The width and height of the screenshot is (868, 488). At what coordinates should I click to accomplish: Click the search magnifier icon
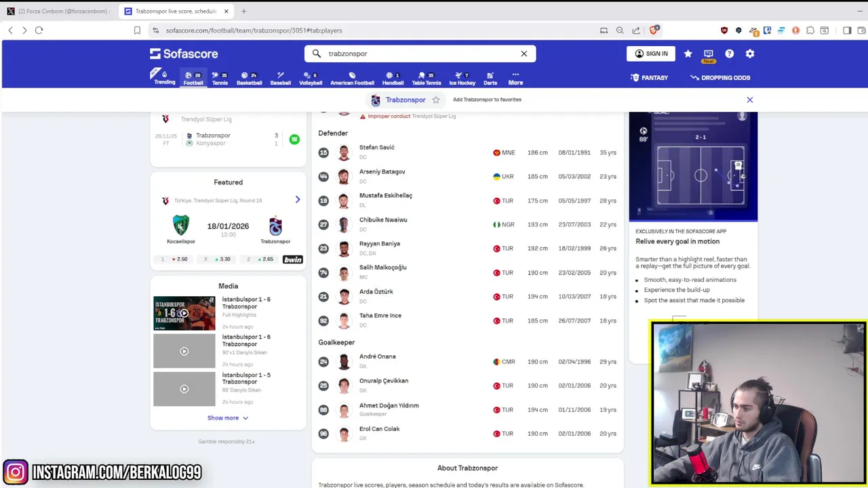(x=317, y=54)
